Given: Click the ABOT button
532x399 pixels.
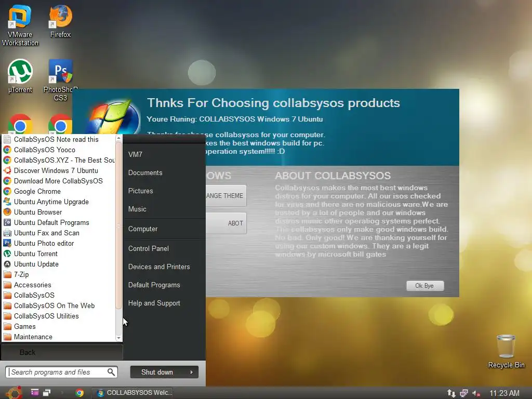Looking at the screenshot, I should tap(225, 223).
